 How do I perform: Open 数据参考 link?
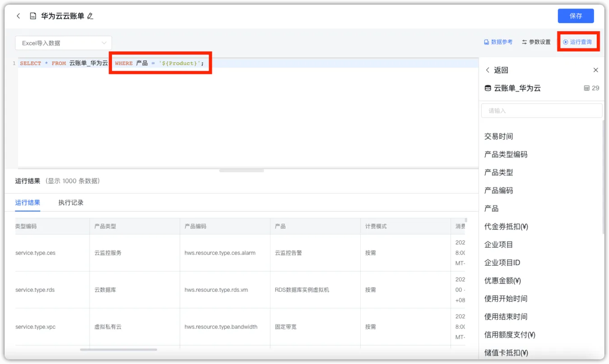click(498, 42)
